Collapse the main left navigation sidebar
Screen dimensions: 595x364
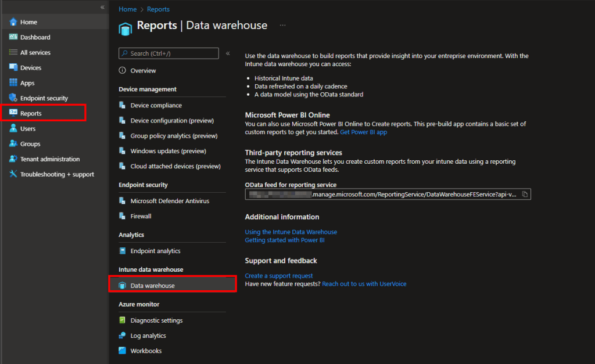click(x=102, y=7)
